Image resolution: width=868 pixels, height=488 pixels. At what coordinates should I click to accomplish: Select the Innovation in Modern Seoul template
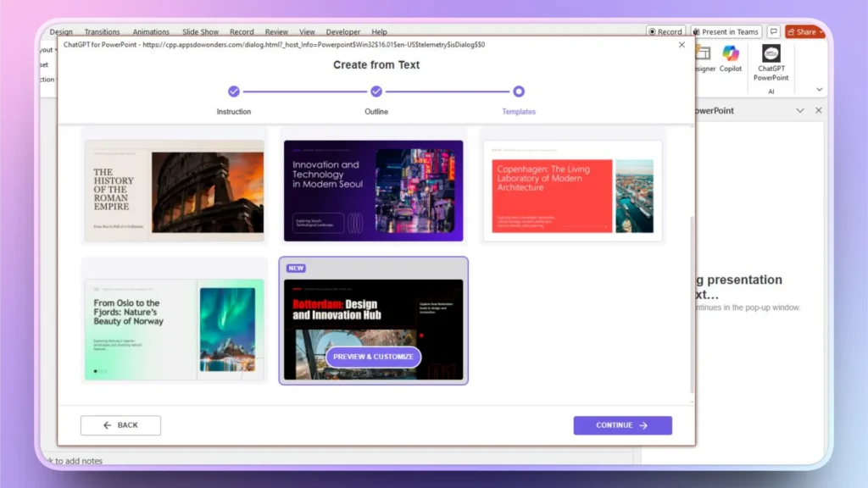pyautogui.click(x=373, y=188)
